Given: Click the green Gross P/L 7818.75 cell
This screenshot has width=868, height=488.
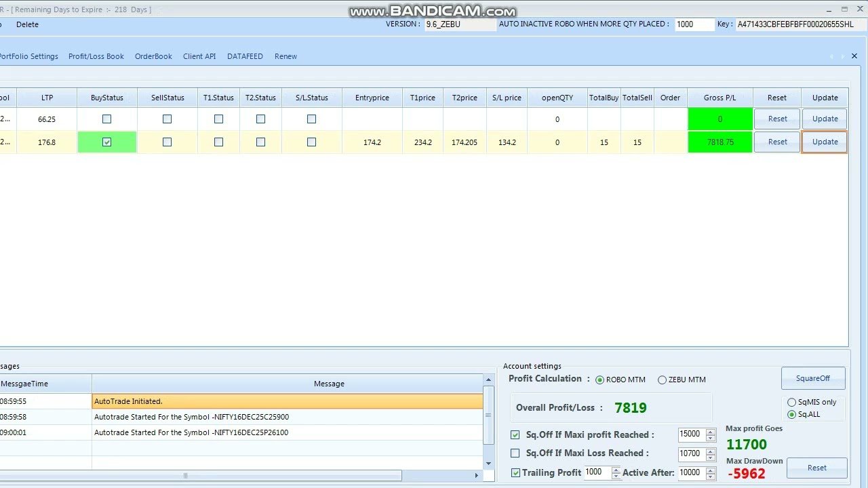Looking at the screenshot, I should (x=720, y=142).
